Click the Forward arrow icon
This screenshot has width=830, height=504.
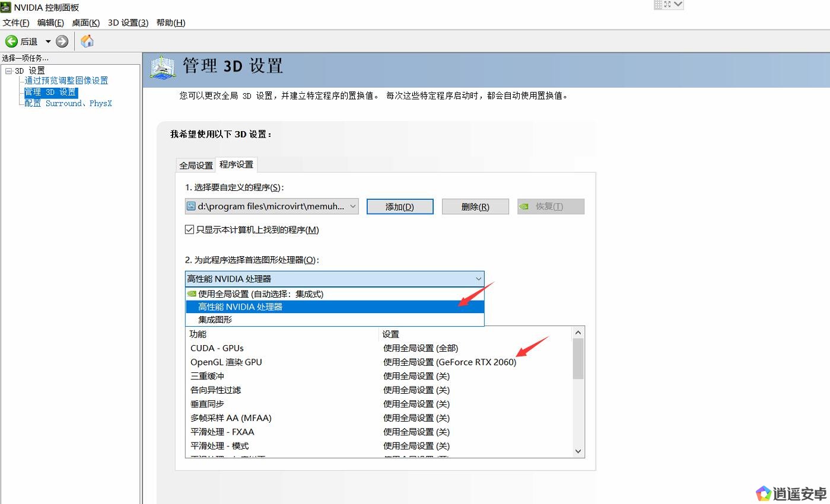point(62,42)
